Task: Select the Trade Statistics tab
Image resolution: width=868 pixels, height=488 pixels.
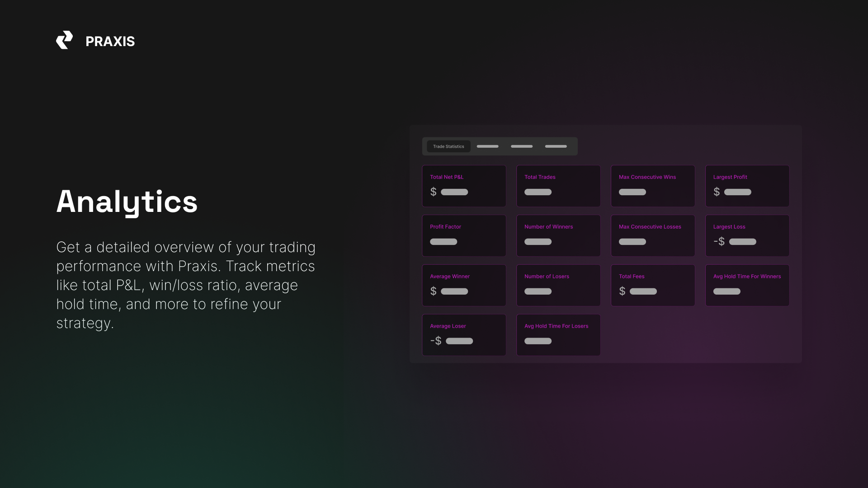Action: pyautogui.click(x=448, y=146)
